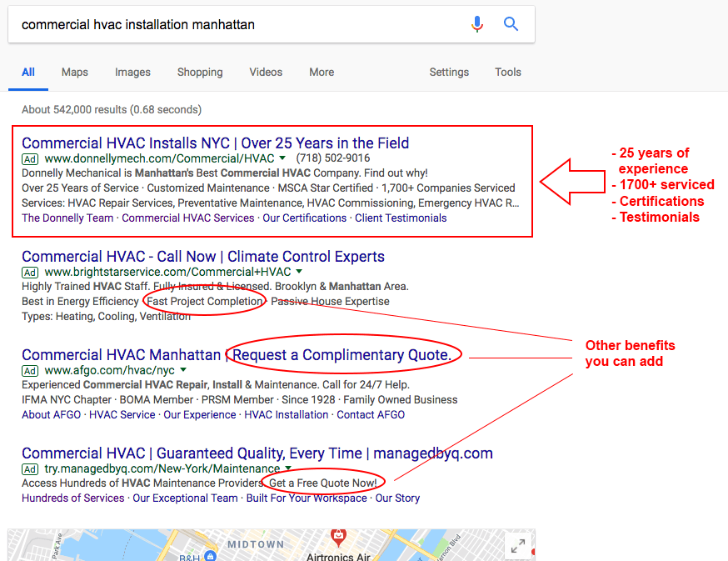Open the Images tab

132,72
